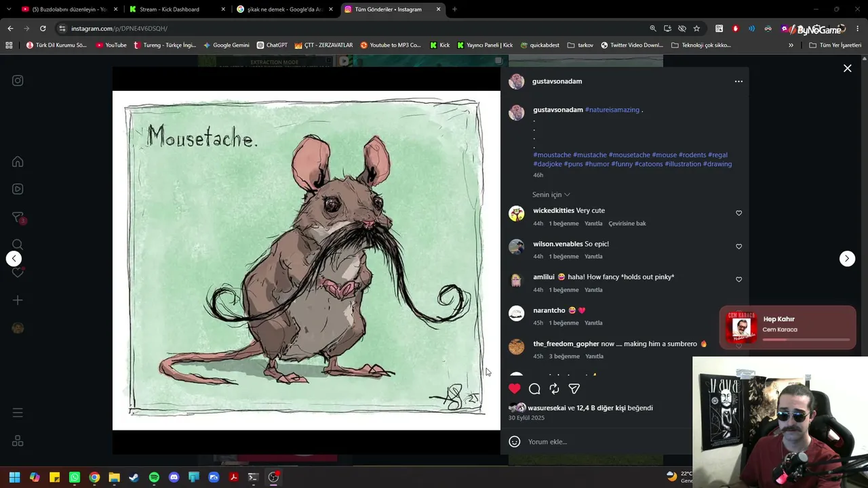Share the post with paper plane icon
The image size is (868, 488).
coord(574,388)
